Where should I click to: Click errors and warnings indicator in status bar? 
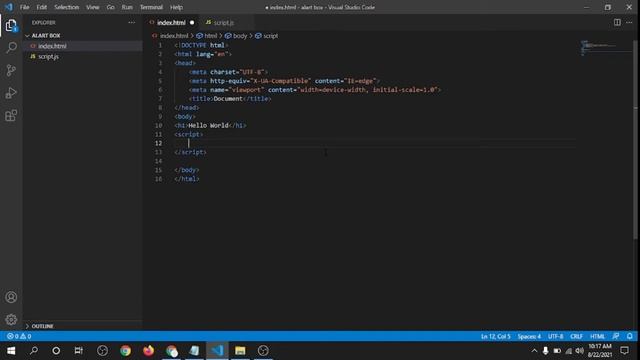tap(19, 336)
